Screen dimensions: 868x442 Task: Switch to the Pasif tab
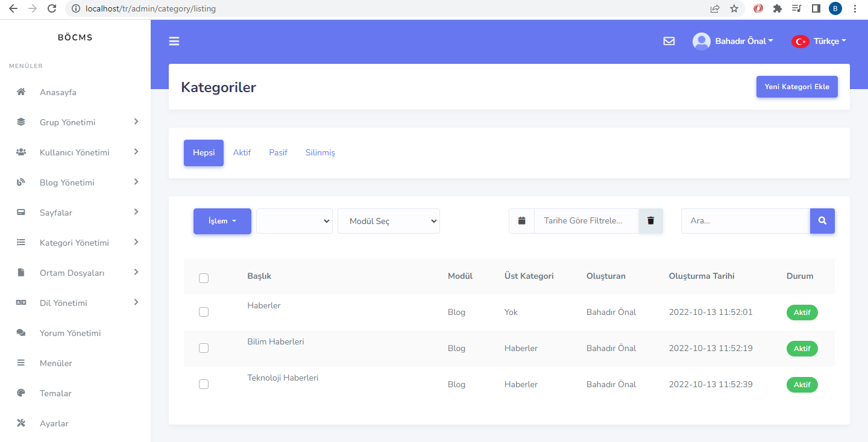tap(278, 152)
